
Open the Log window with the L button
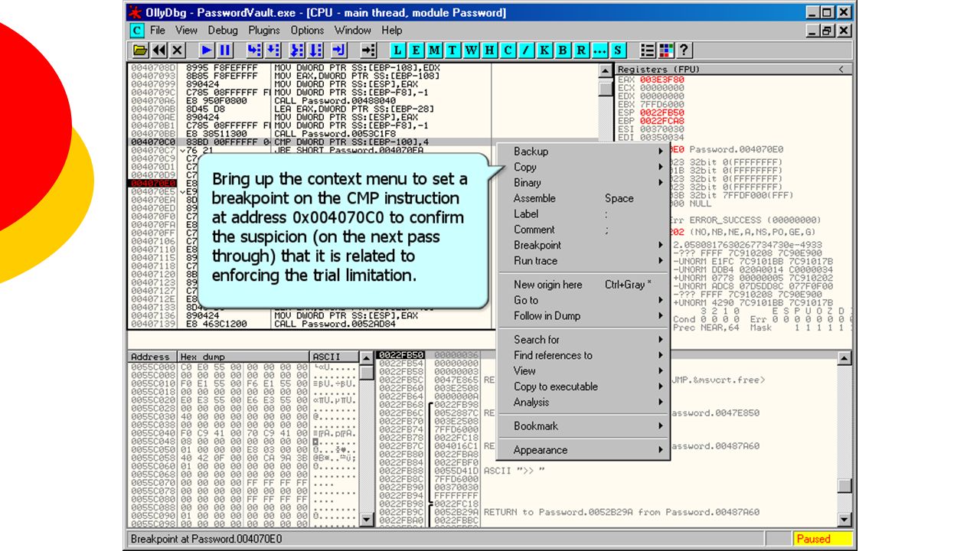pos(398,51)
